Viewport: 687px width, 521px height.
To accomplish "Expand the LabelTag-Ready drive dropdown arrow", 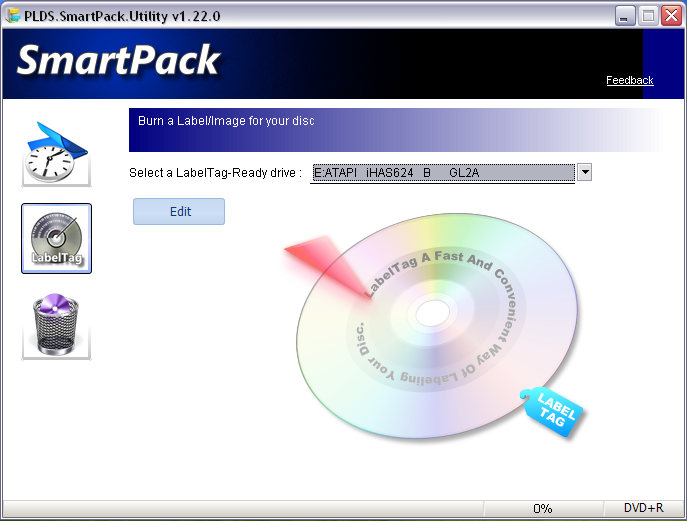I will 584,172.
